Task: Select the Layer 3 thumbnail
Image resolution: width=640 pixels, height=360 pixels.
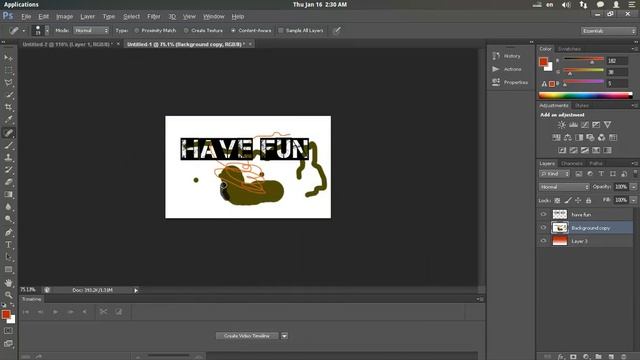Action: (x=560, y=241)
